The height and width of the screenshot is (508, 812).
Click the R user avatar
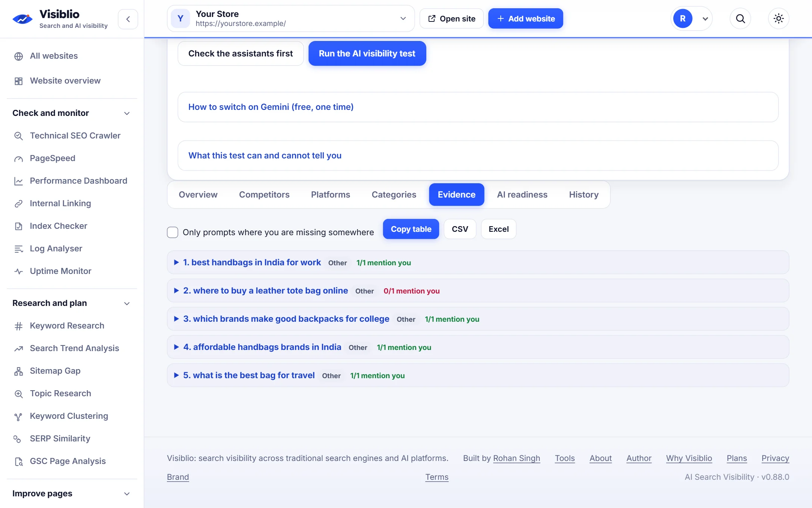pos(683,18)
